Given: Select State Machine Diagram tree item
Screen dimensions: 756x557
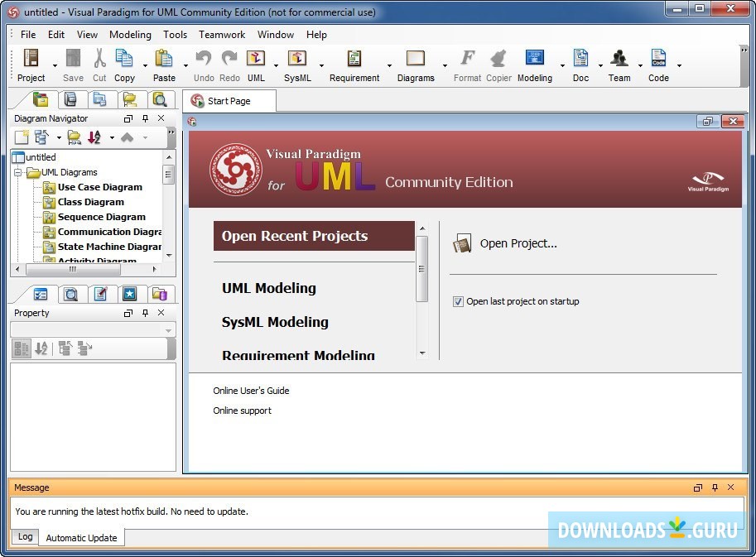Looking at the screenshot, I should click(109, 247).
